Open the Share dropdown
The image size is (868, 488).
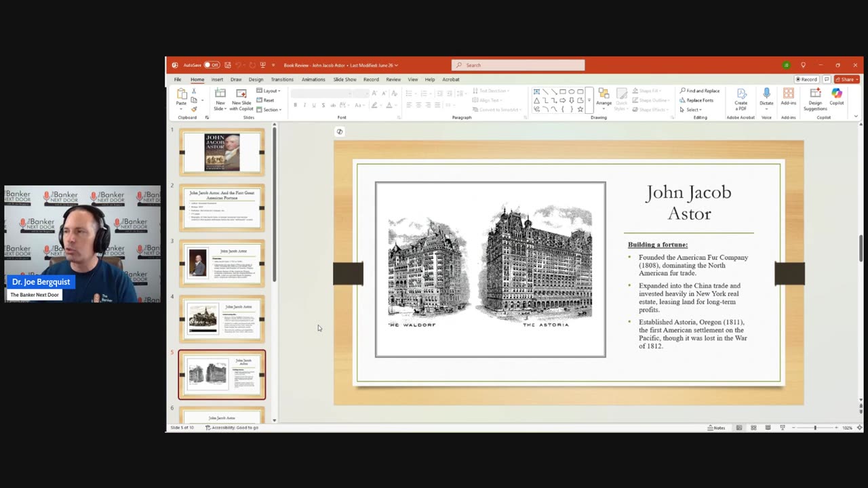point(848,79)
